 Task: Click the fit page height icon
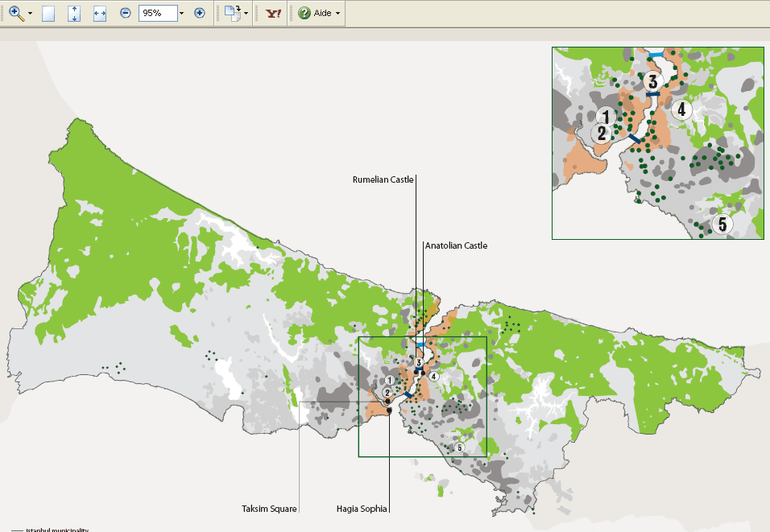74,12
